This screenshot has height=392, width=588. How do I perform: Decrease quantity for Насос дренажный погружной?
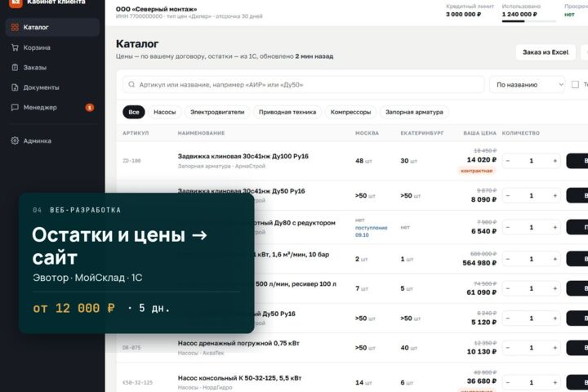(508, 348)
